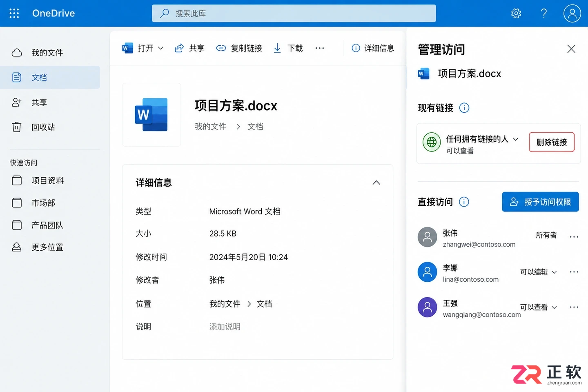
Task: Open 共享 in the sidebar
Action: (50, 102)
